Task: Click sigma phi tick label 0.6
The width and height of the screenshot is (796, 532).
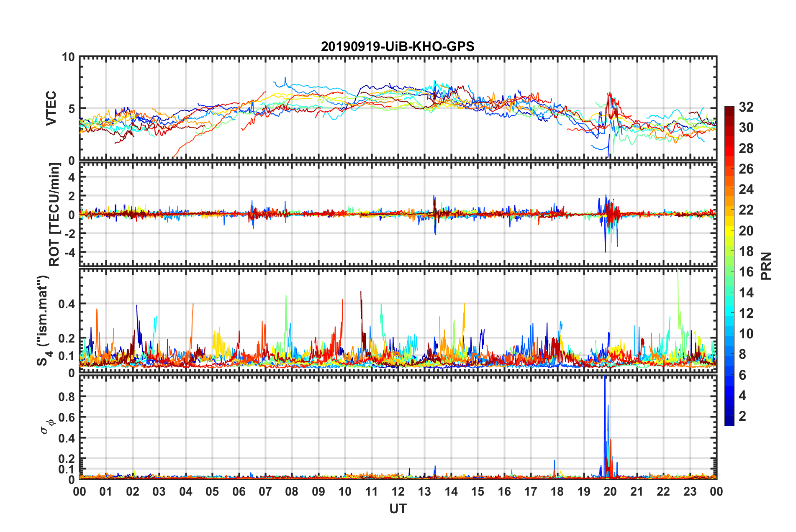Action: (x=67, y=417)
